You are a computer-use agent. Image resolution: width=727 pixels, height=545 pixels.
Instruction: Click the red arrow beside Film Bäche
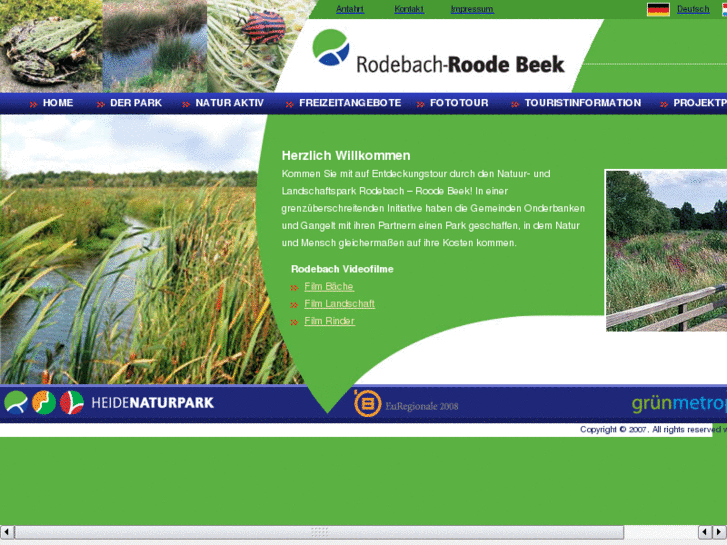pyautogui.click(x=294, y=288)
